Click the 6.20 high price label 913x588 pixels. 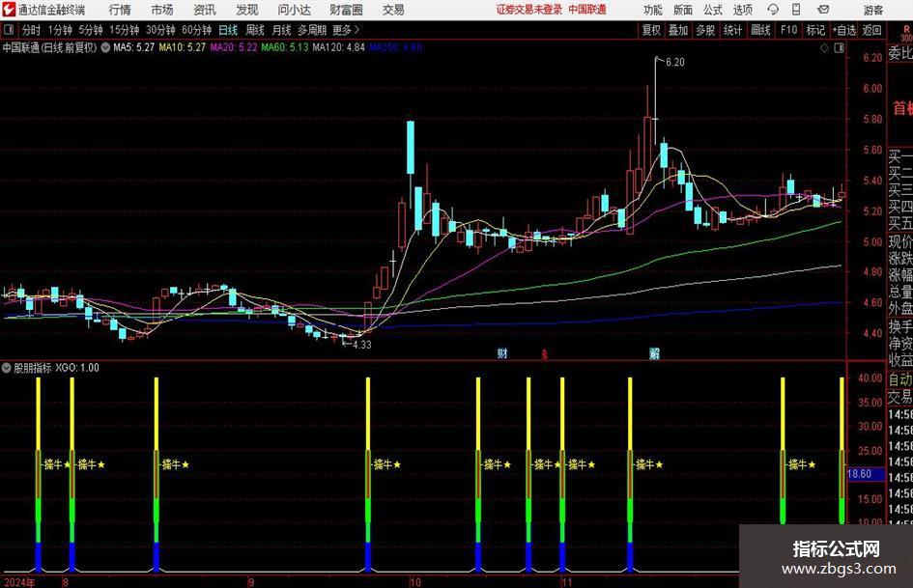(x=675, y=63)
